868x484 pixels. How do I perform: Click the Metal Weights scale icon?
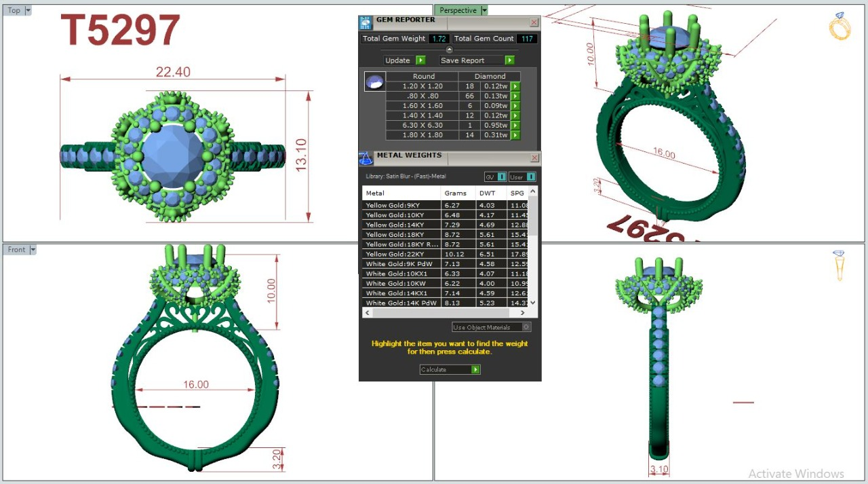366,158
